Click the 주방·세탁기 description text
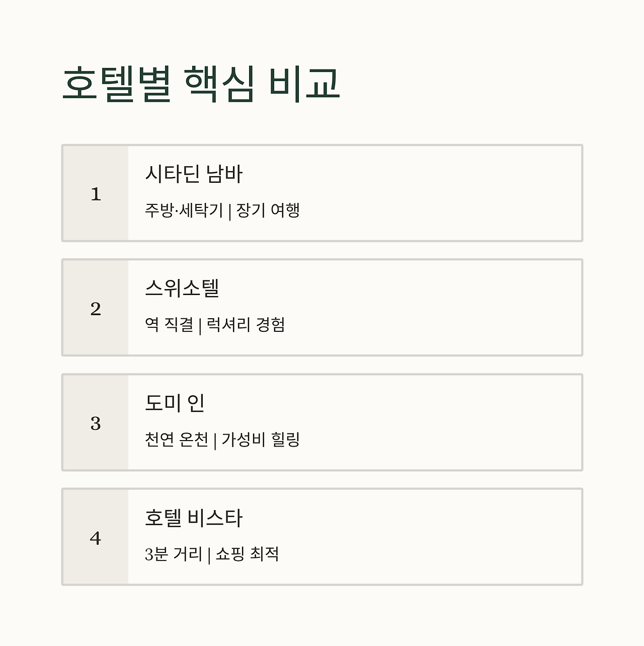 (184, 210)
